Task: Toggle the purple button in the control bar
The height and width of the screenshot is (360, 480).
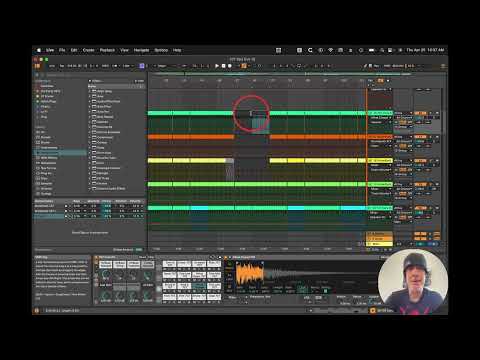Action: click(142, 66)
